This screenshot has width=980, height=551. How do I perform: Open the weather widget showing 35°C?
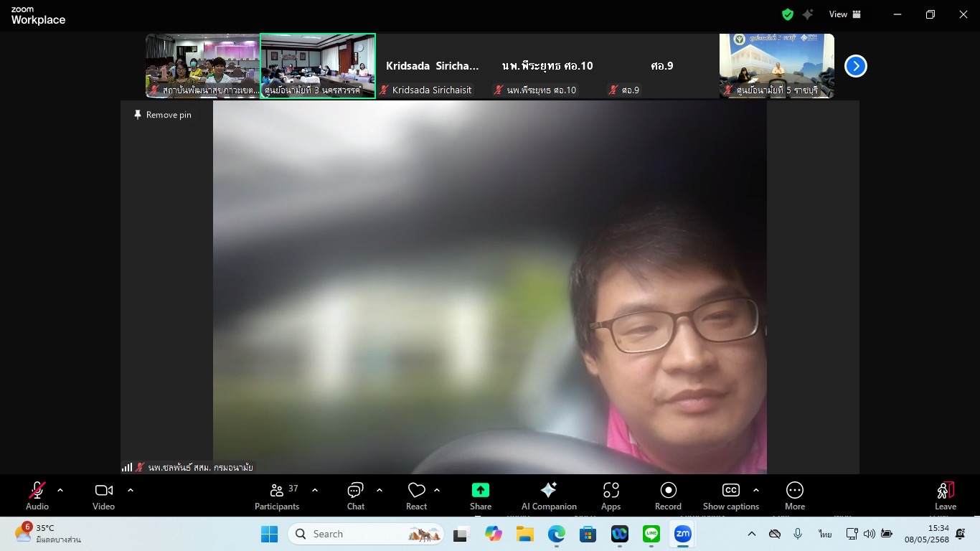click(47, 533)
